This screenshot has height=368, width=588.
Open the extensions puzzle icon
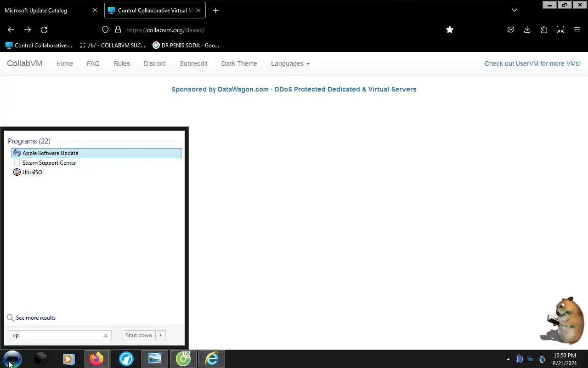tap(544, 29)
